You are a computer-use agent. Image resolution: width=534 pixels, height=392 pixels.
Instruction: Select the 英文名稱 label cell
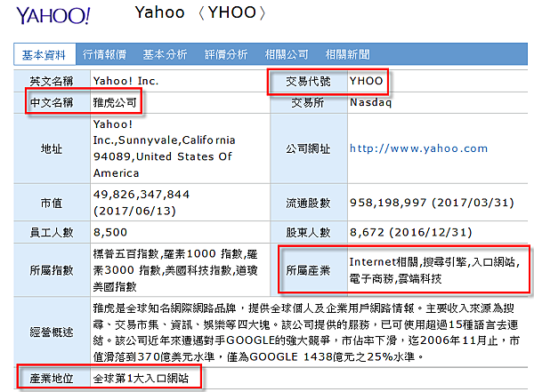coord(52,81)
